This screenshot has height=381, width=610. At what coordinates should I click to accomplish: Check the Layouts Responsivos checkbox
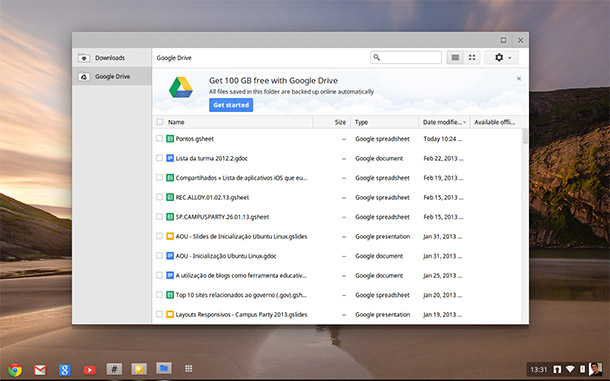[x=159, y=314]
